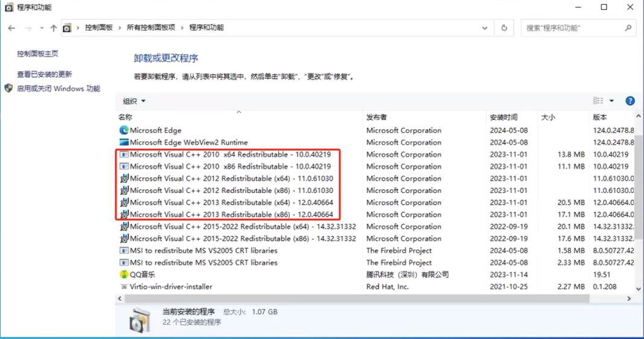Screen dimensions: 644x339
Task: Click the shield icon beside Windows 功能
Action: (8, 88)
